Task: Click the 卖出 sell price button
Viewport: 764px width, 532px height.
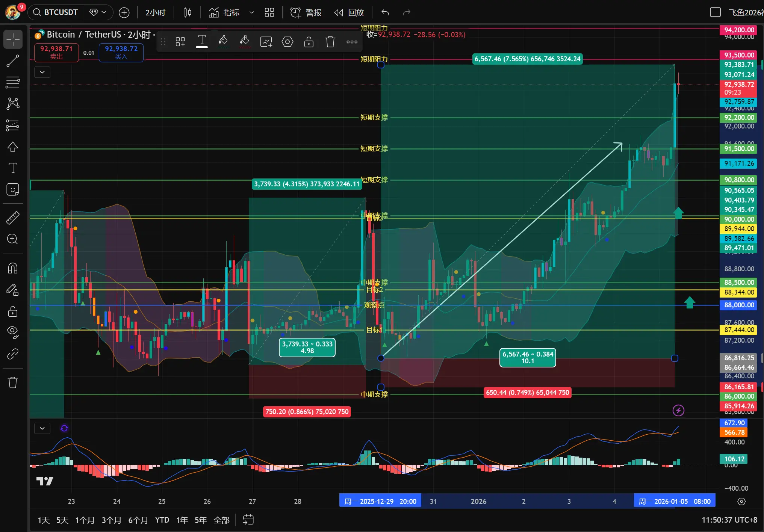Action: pyautogui.click(x=56, y=53)
